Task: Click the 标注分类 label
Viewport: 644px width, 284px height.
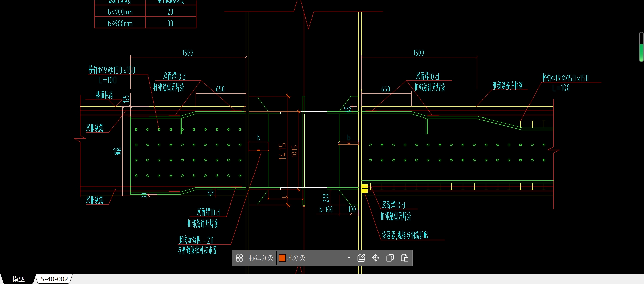Action: click(x=261, y=258)
